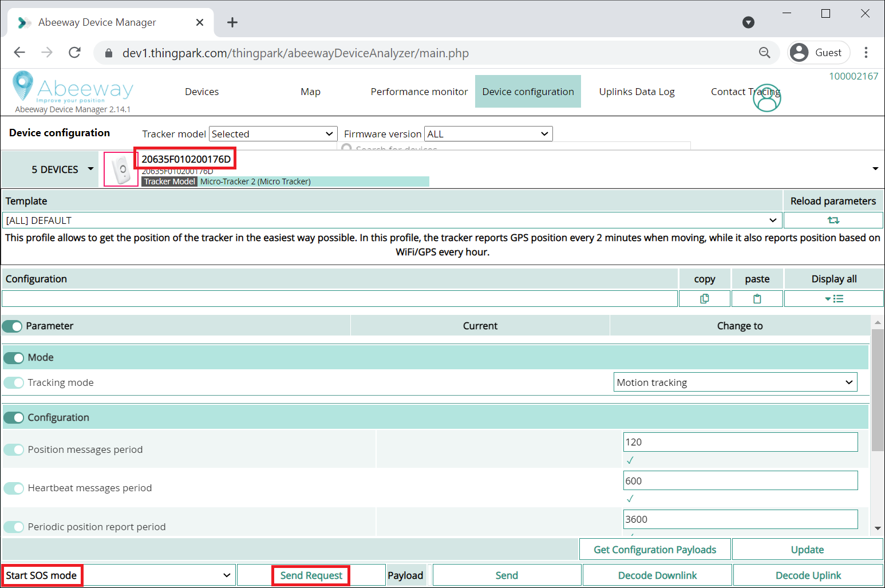Image resolution: width=885 pixels, height=588 pixels.
Task: Click the user account avatar icon
Action: pos(767,98)
